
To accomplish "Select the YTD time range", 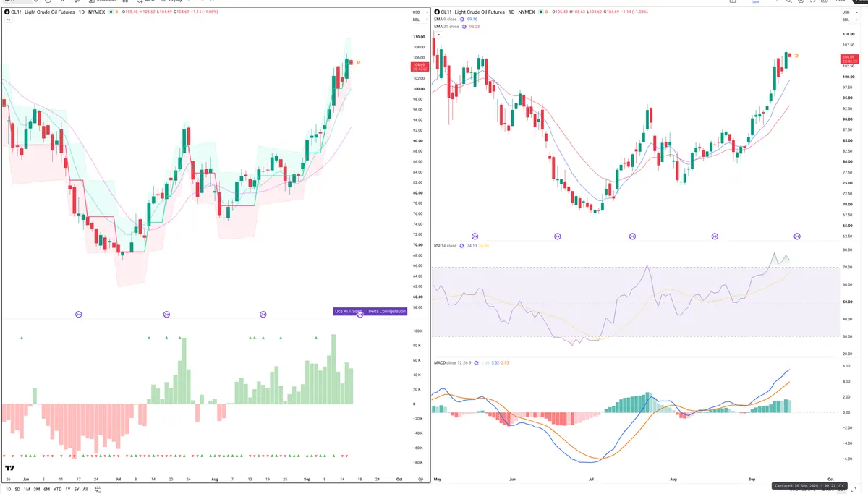I will coord(57,489).
